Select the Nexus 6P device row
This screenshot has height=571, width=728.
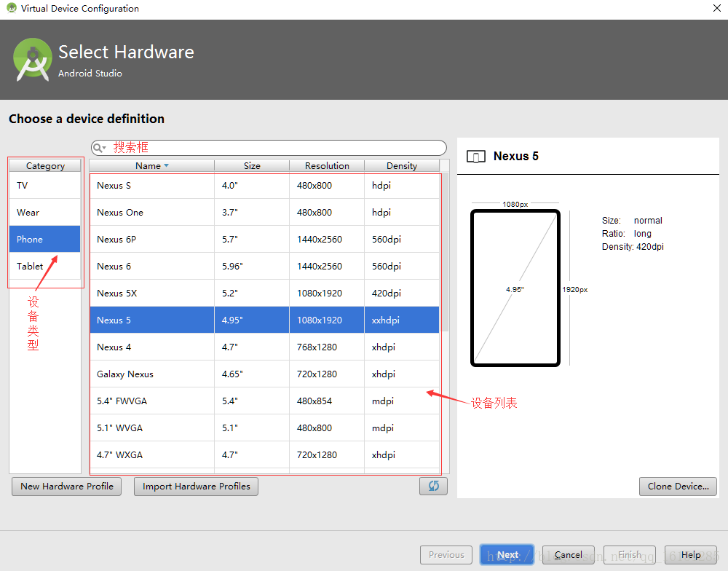click(x=265, y=240)
